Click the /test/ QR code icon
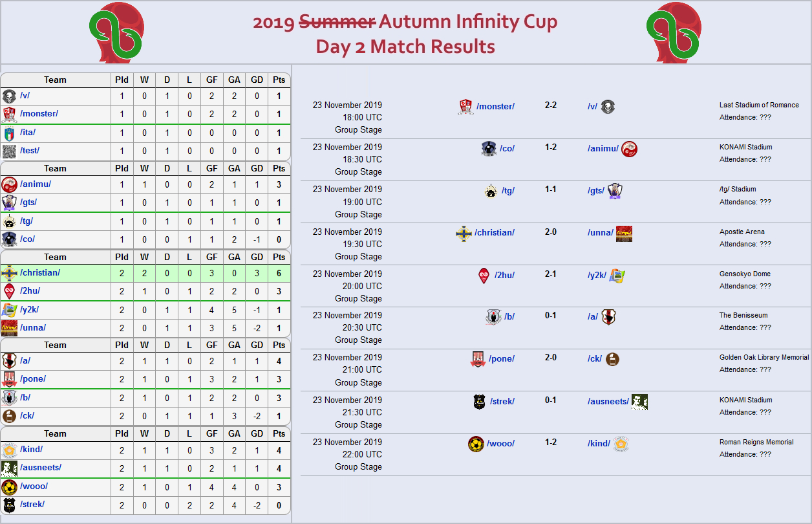Screen dimensions: 812x524 (x=9, y=151)
